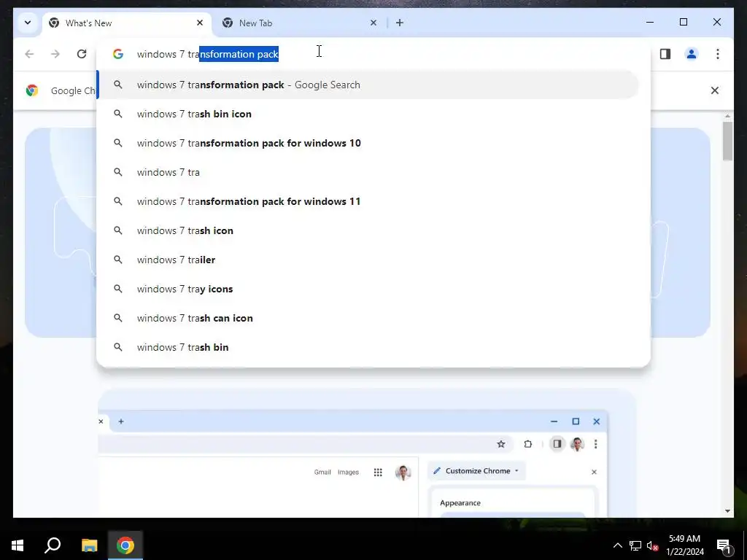
Task: Open the taskbar clock and date
Action: (684, 545)
